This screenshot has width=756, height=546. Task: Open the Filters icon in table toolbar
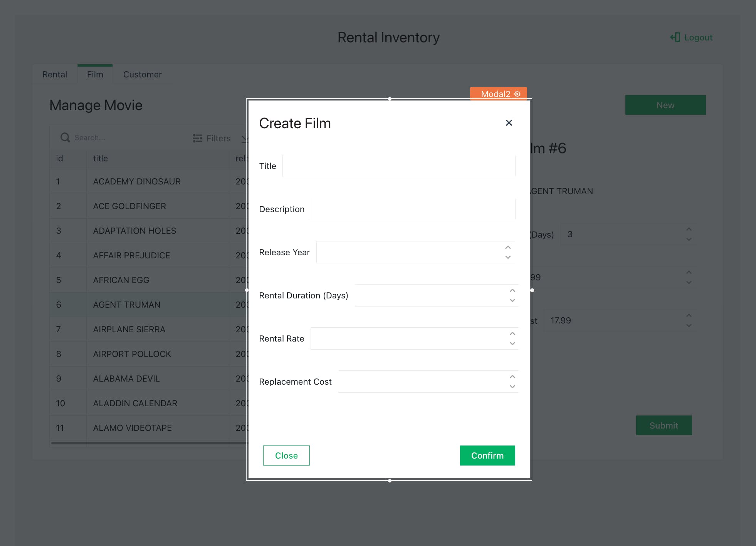(x=198, y=138)
